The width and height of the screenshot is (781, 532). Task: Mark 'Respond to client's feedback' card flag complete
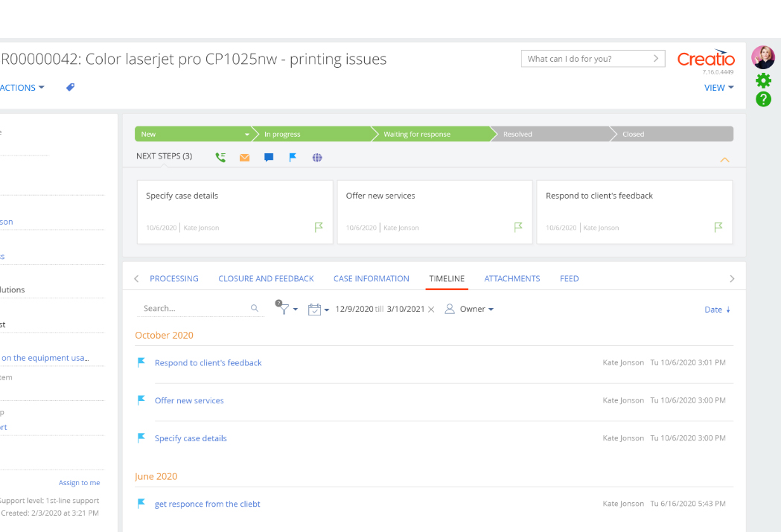click(x=718, y=228)
